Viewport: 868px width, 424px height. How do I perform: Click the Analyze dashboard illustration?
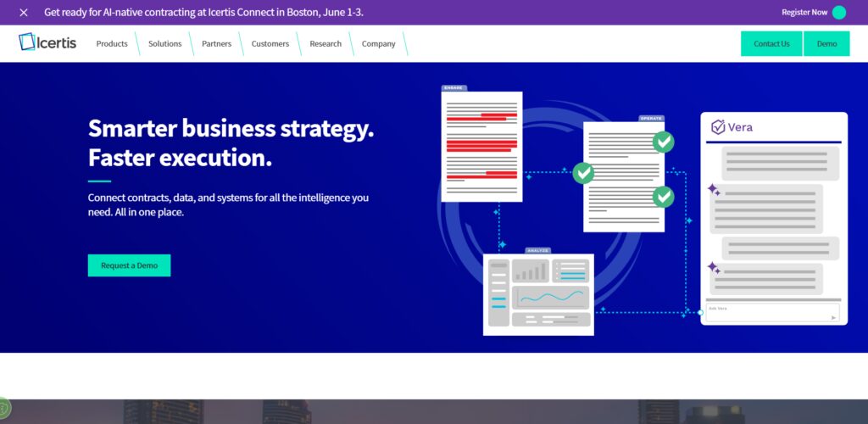pyautogui.click(x=538, y=294)
